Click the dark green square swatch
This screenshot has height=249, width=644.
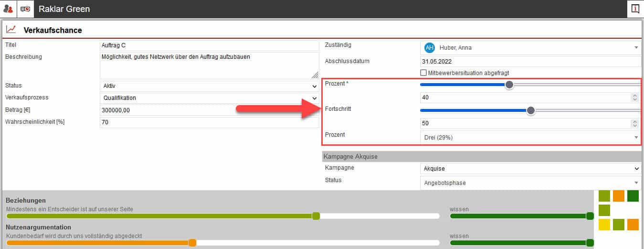tap(633, 196)
